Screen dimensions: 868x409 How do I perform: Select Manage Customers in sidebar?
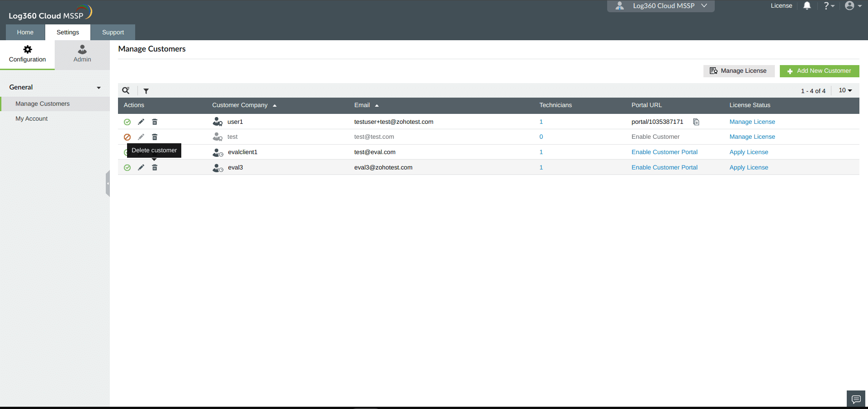pyautogui.click(x=55, y=104)
